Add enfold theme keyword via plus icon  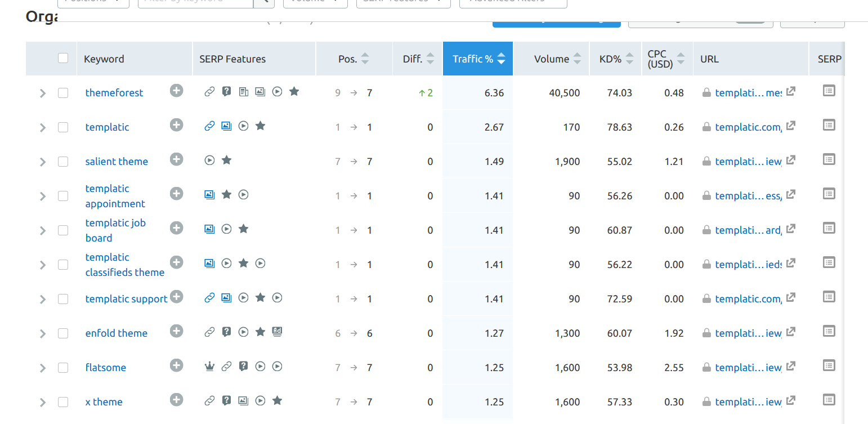(x=177, y=331)
